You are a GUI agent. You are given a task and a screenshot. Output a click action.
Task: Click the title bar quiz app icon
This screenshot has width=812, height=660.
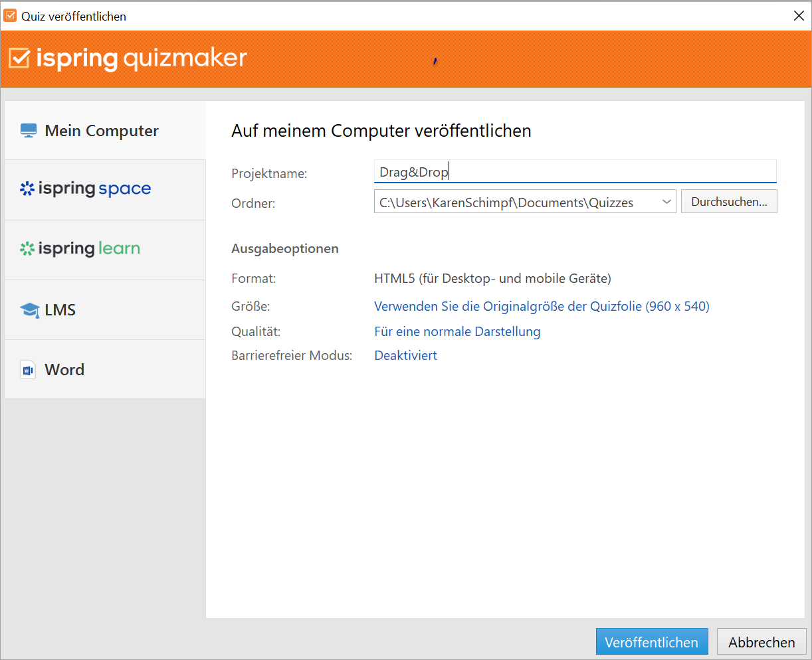click(10, 16)
